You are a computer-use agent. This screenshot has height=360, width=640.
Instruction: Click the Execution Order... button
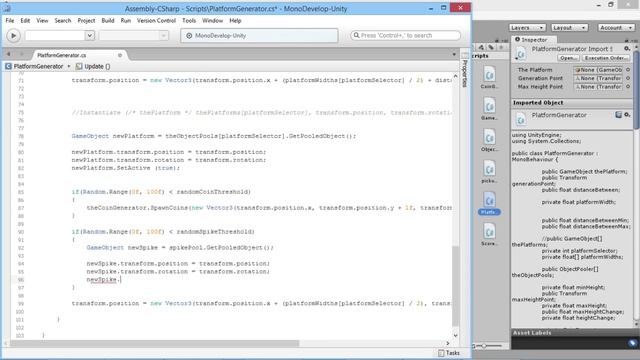(x=606, y=58)
